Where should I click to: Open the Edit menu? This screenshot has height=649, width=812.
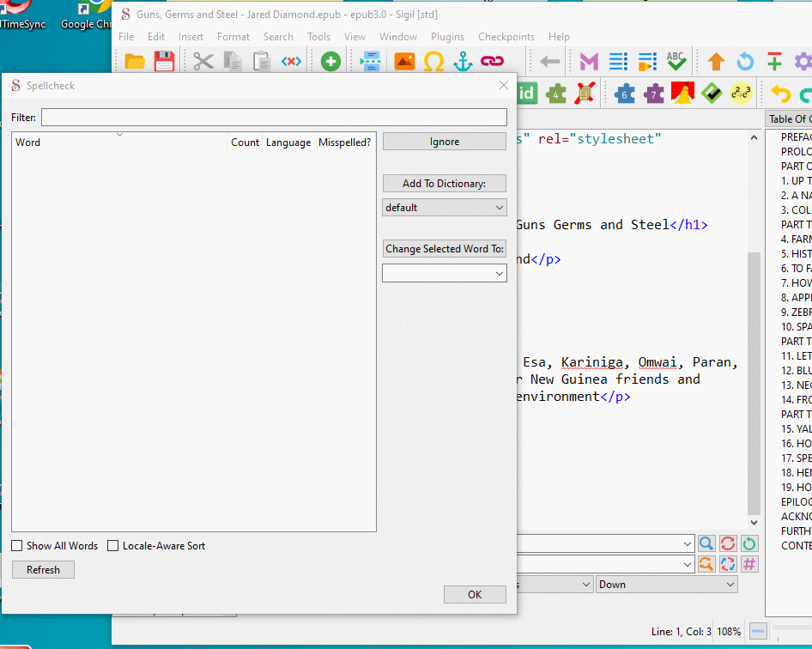[x=156, y=37]
